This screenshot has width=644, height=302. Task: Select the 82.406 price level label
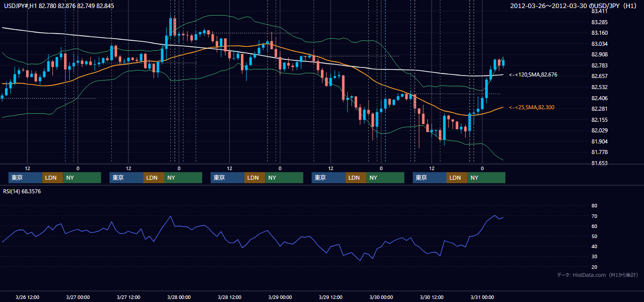point(600,98)
